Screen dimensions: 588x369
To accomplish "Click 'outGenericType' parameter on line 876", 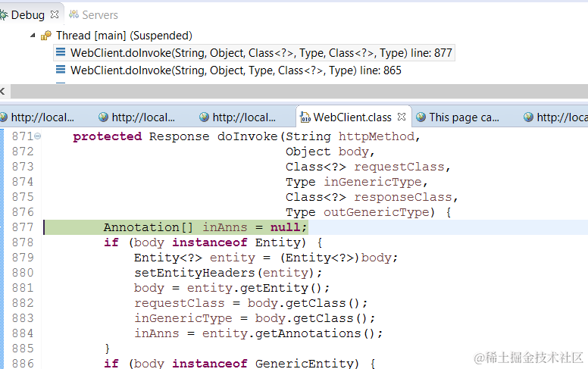I will (377, 212).
